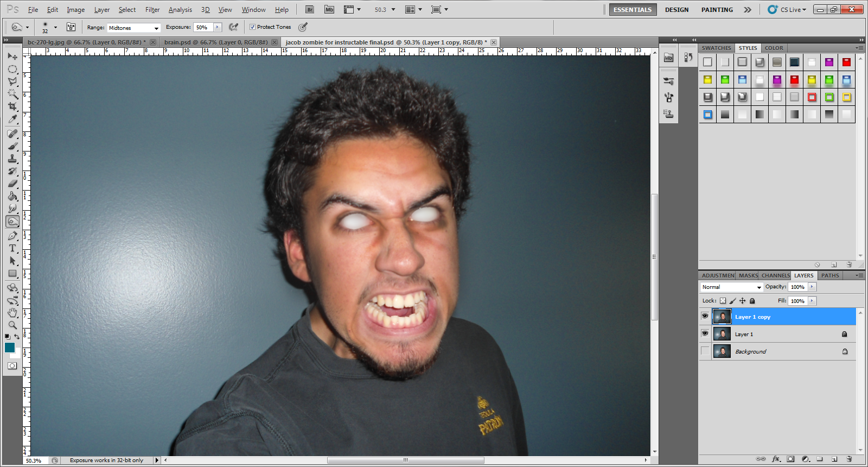Select the Elliptical Marquee tool
868x467 pixels.
click(x=12, y=69)
